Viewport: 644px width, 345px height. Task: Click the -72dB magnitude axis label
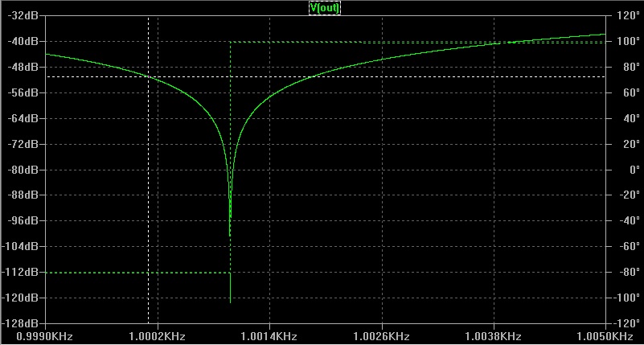(x=23, y=144)
